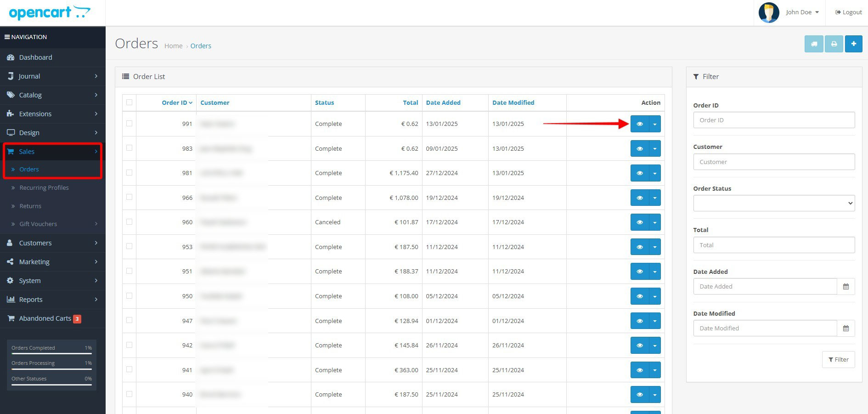
Task: Expand the Extensions menu
Action: coord(53,114)
